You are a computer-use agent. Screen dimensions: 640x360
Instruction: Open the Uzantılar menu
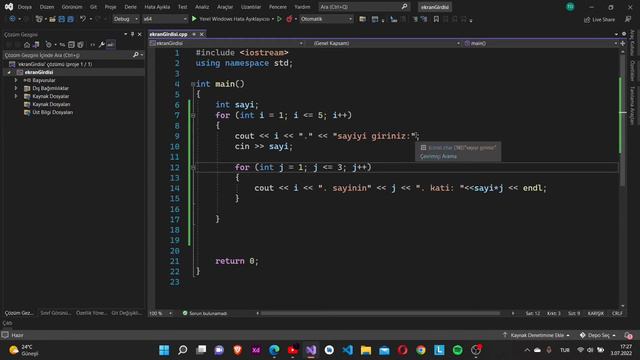coord(251,7)
